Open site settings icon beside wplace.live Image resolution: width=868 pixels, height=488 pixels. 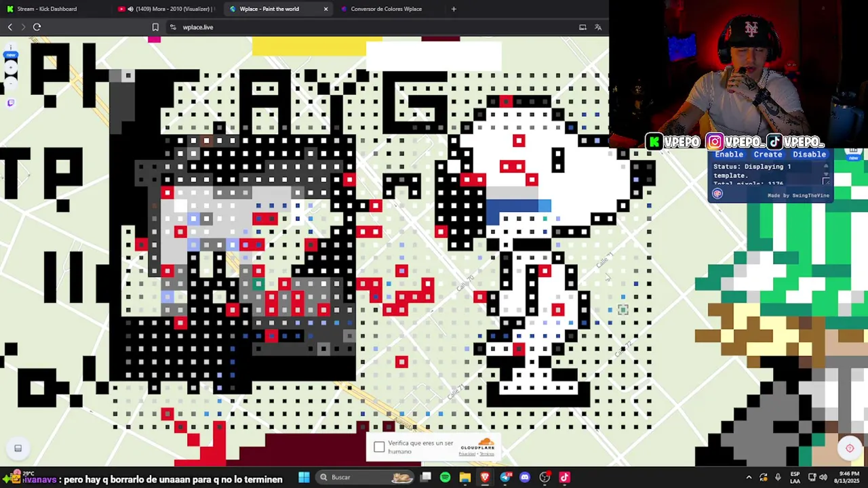pos(173,27)
